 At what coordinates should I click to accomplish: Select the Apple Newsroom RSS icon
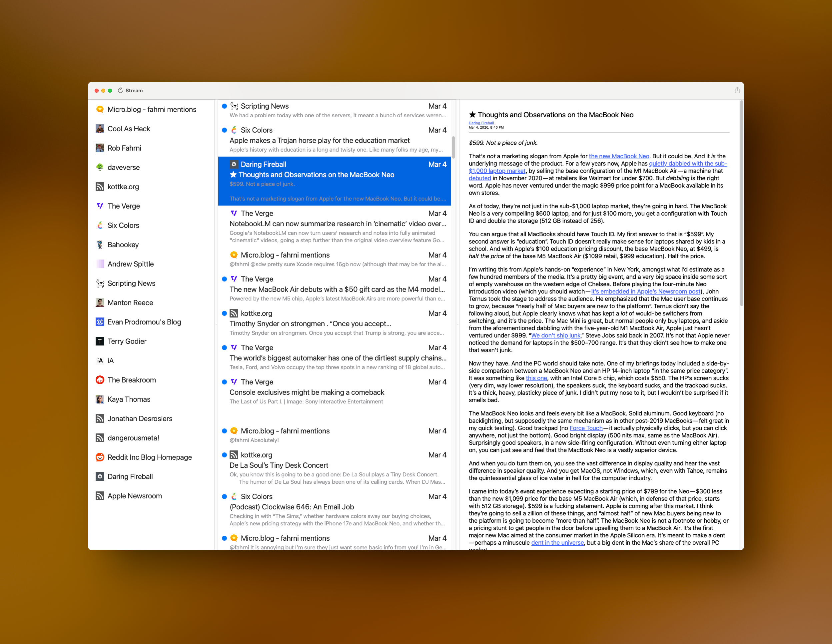tap(100, 495)
